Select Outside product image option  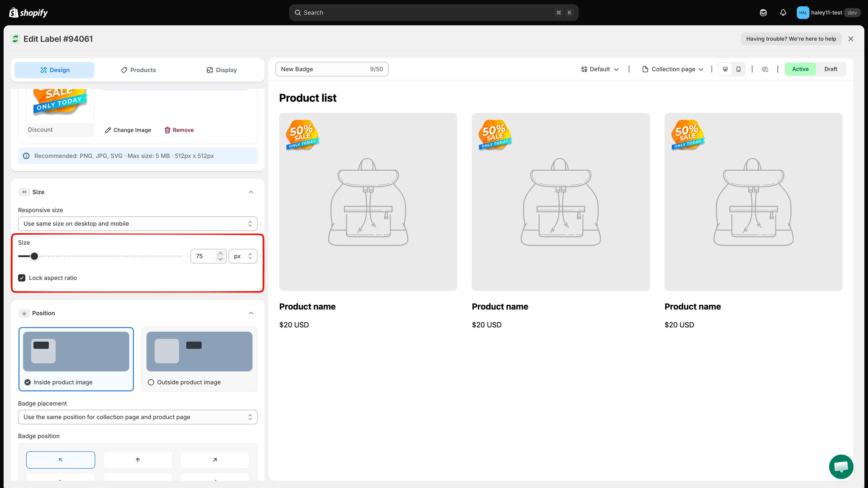[x=199, y=359]
